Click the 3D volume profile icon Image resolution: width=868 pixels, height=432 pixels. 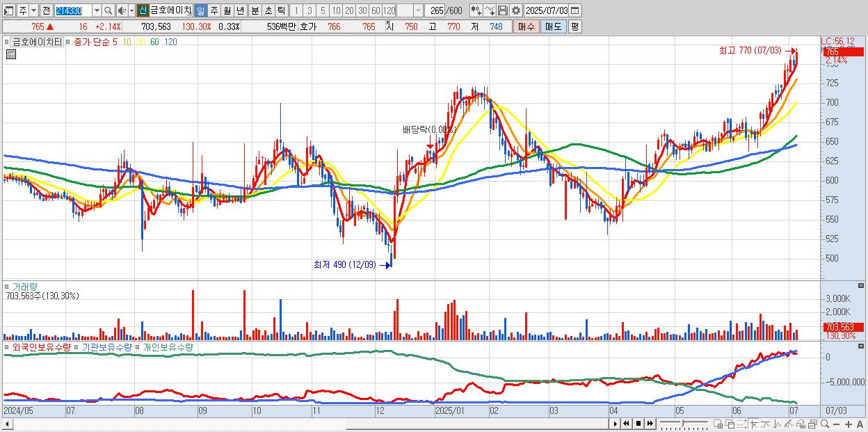[801, 424]
